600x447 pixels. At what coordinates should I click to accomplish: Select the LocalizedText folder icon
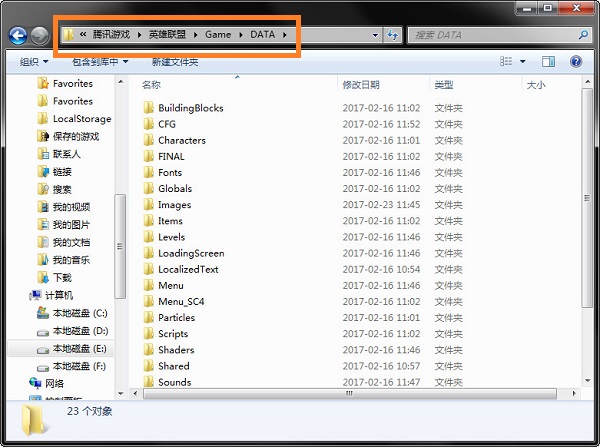click(x=149, y=269)
